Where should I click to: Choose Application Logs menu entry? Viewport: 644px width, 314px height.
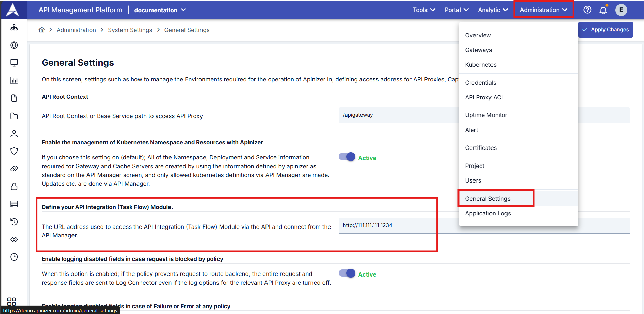488,213
